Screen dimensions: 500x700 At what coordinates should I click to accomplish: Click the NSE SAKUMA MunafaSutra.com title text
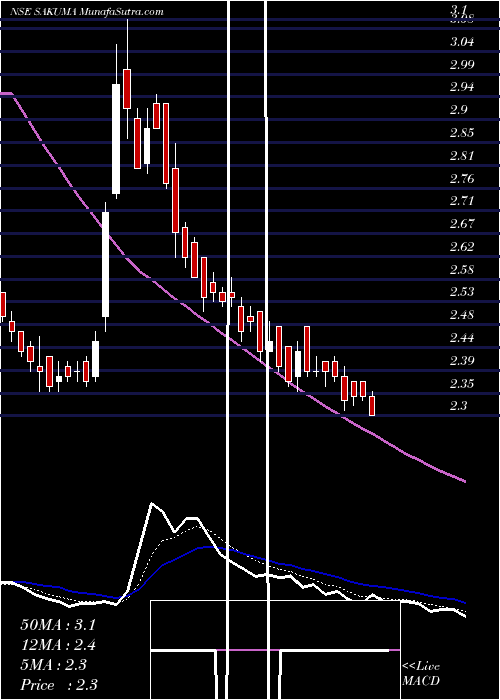click(86, 12)
